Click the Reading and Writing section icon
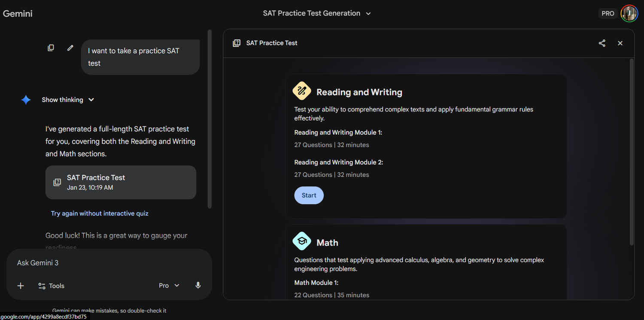This screenshot has width=644, height=320. (x=302, y=91)
